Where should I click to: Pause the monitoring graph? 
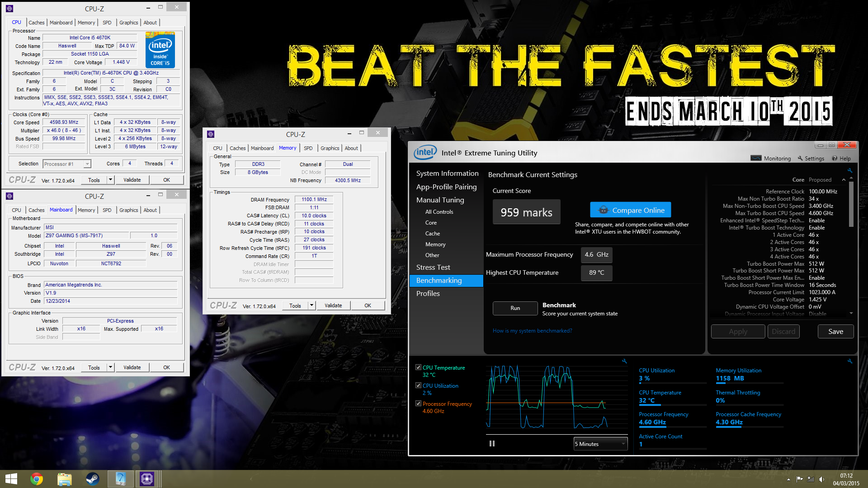[492, 444]
